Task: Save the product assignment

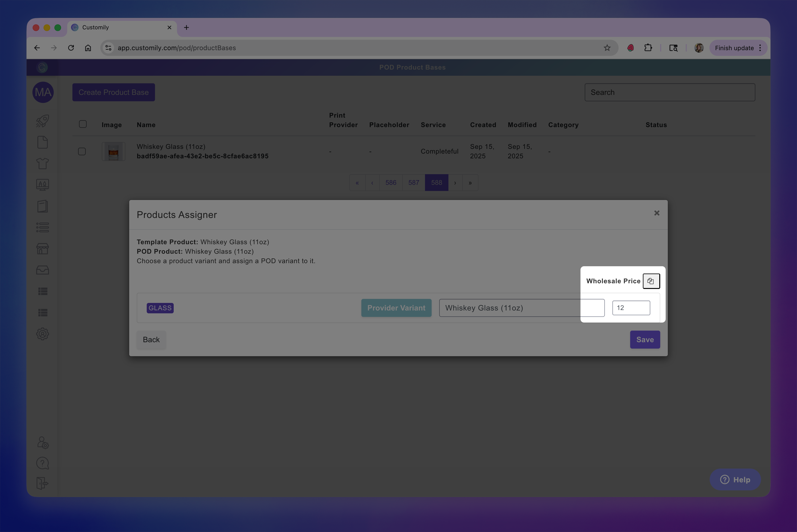Action: [645, 340]
